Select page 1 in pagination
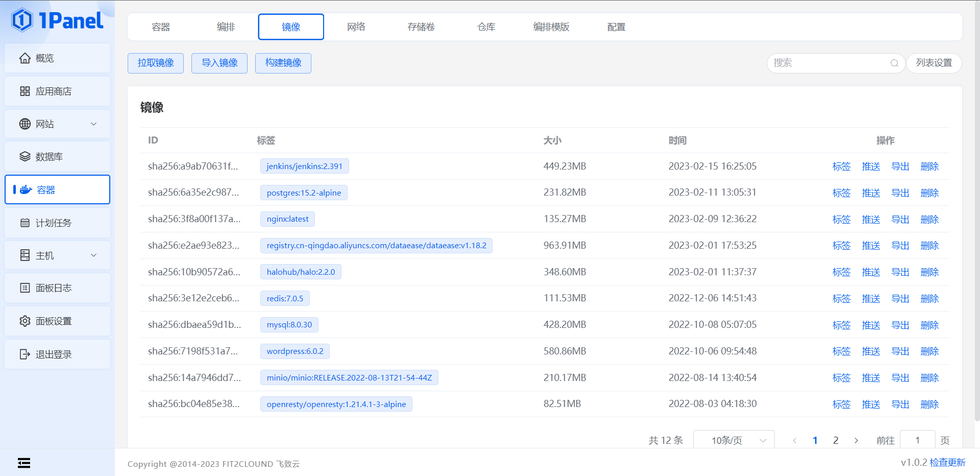980x476 pixels. (815, 440)
